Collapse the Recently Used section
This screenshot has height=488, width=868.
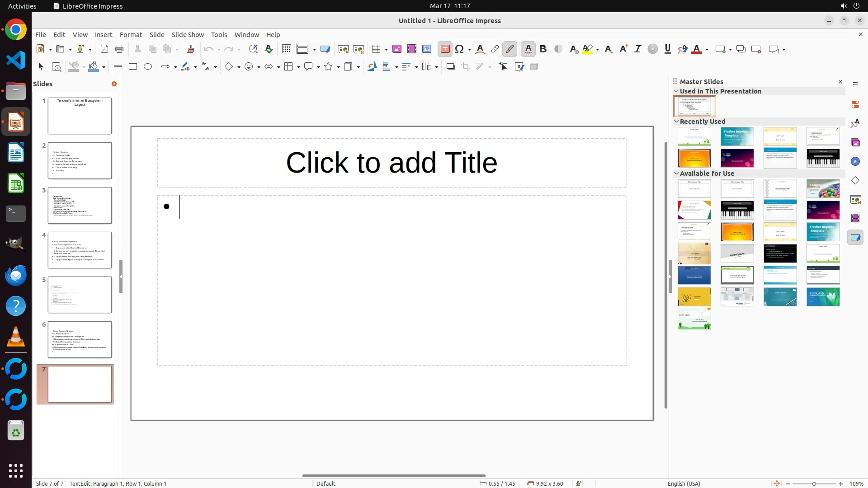coord(676,122)
